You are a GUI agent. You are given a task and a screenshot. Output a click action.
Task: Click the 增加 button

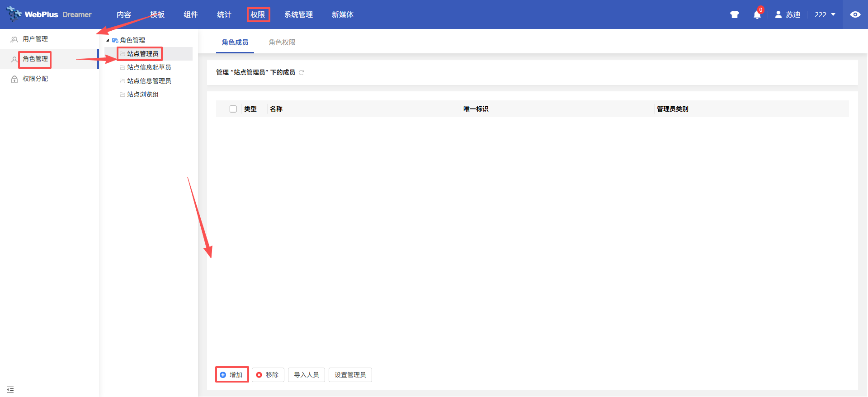pos(231,375)
